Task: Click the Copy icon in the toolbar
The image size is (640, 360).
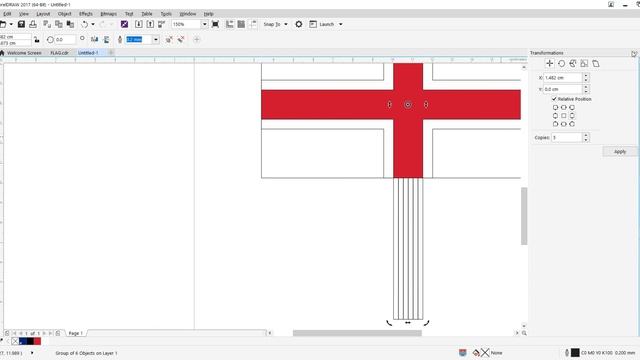Action: [59, 24]
